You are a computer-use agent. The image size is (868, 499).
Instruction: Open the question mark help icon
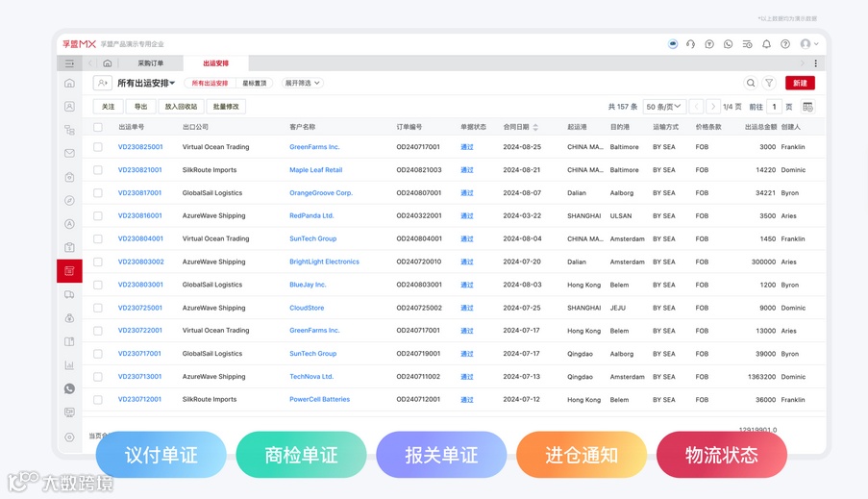tap(785, 44)
